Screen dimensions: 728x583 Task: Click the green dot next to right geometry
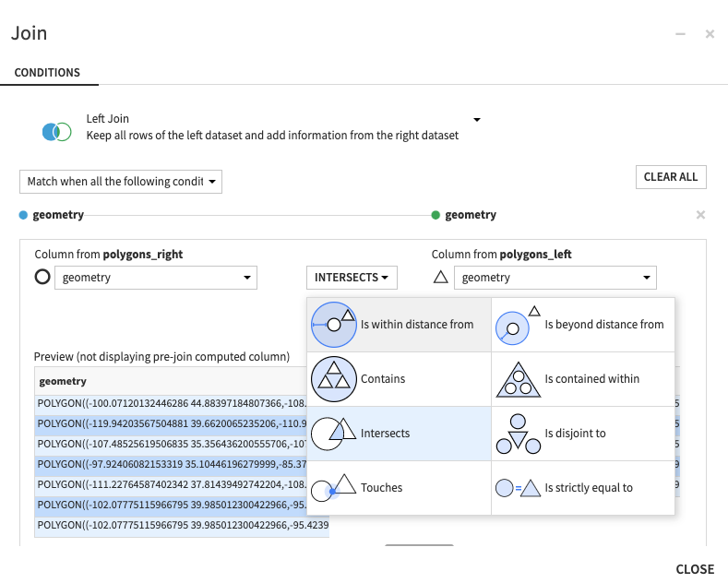pos(436,215)
